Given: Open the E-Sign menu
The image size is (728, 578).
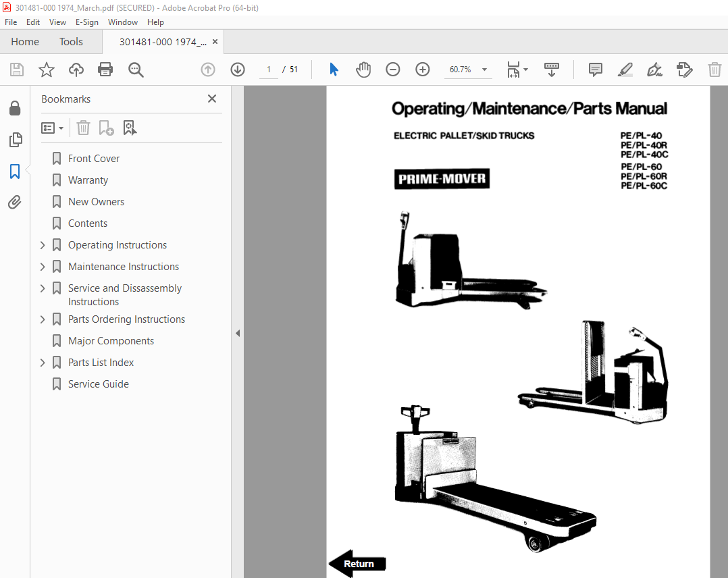Looking at the screenshot, I should (x=87, y=22).
